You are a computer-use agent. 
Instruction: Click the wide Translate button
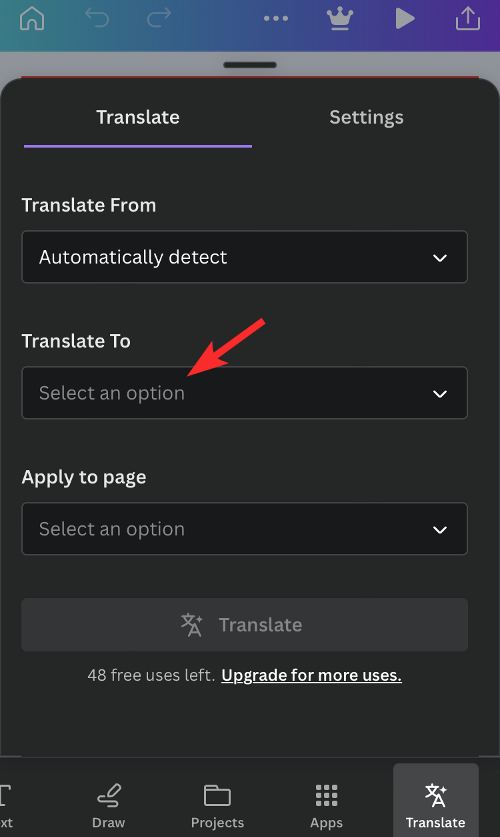[244, 625]
